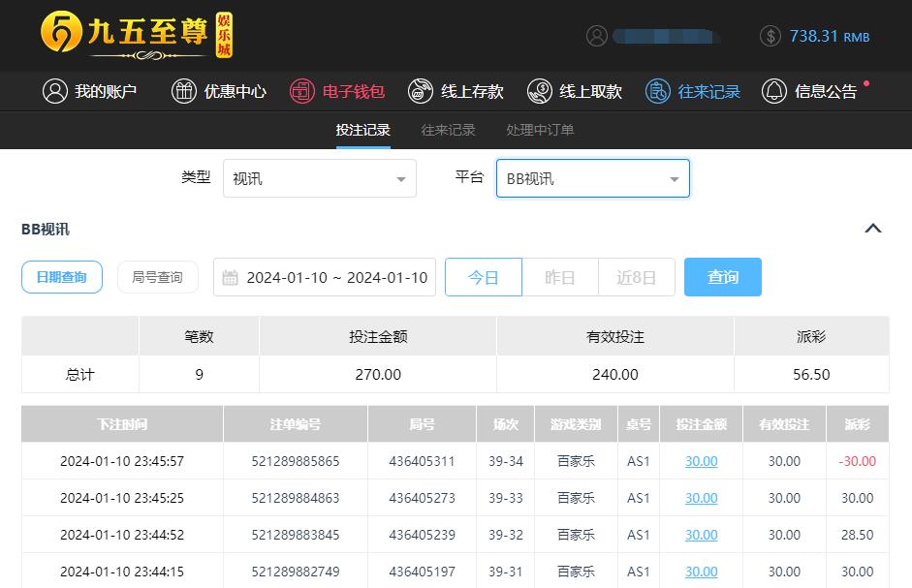Switch to the 处理中订单 tab
The width and height of the screenshot is (912, 588).
click(x=540, y=130)
